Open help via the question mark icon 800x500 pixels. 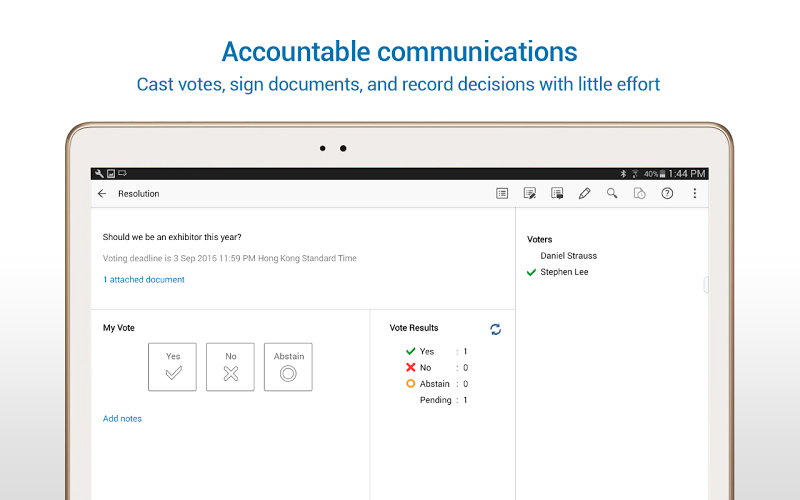(667, 194)
